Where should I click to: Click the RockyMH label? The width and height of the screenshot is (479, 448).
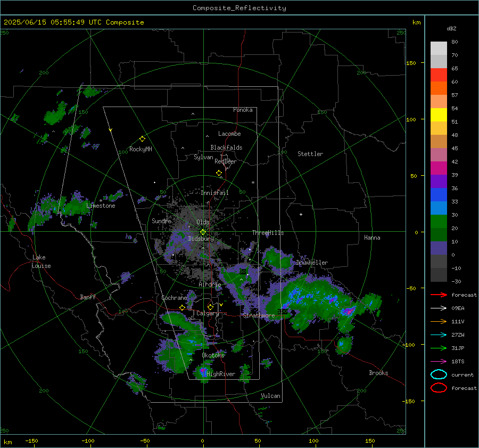coord(141,149)
